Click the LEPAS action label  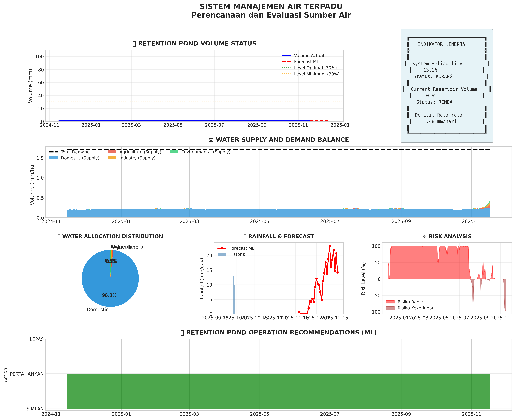click(37, 339)
